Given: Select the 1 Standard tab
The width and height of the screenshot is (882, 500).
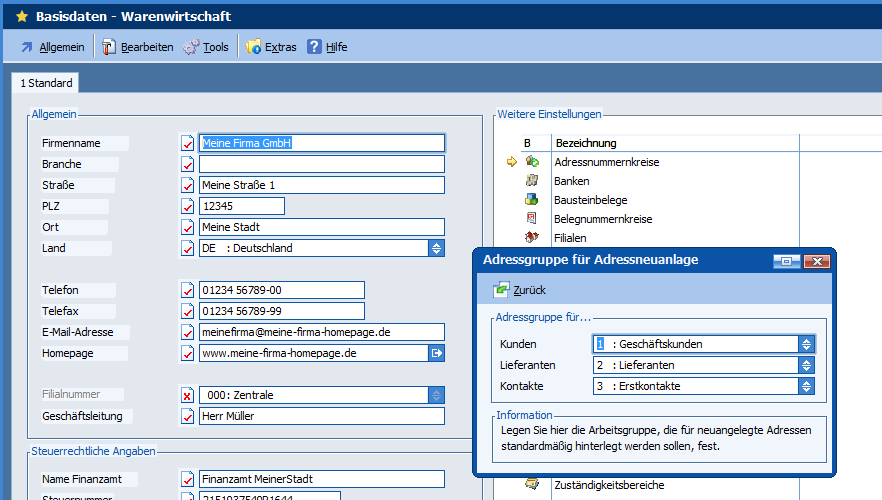Looking at the screenshot, I should [x=46, y=84].
